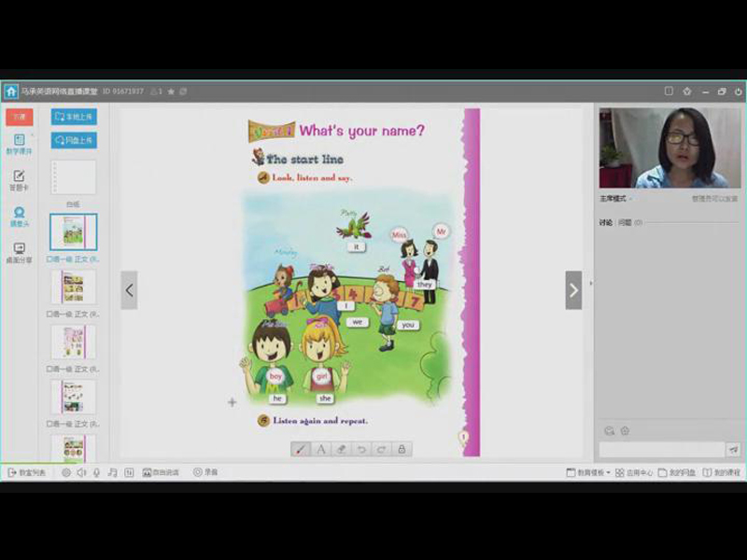
Task: Toggle the microphone in the bottom bar
Action: click(x=97, y=473)
